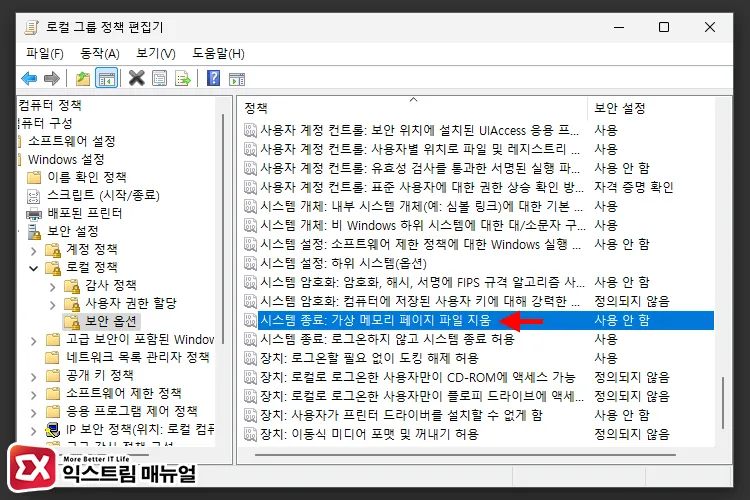Click policy icon for 시스템 설정: 하위 시스템(옵션)
This screenshot has height=500, width=750.
pos(250,263)
